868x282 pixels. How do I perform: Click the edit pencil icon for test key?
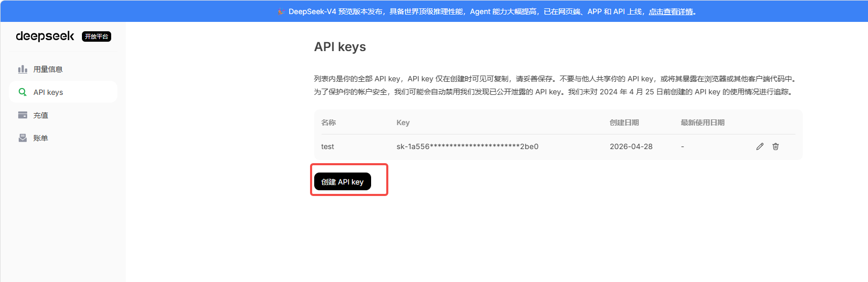(760, 146)
